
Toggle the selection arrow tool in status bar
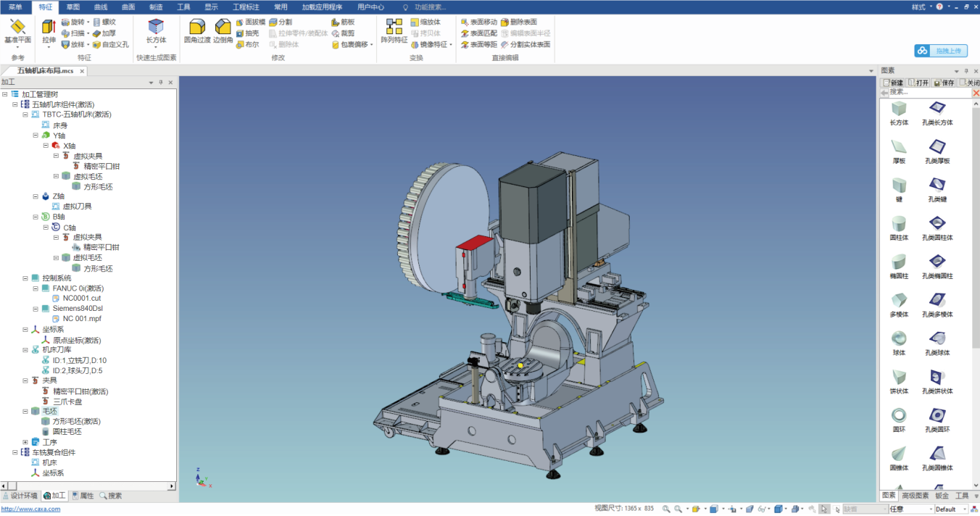[824, 509]
